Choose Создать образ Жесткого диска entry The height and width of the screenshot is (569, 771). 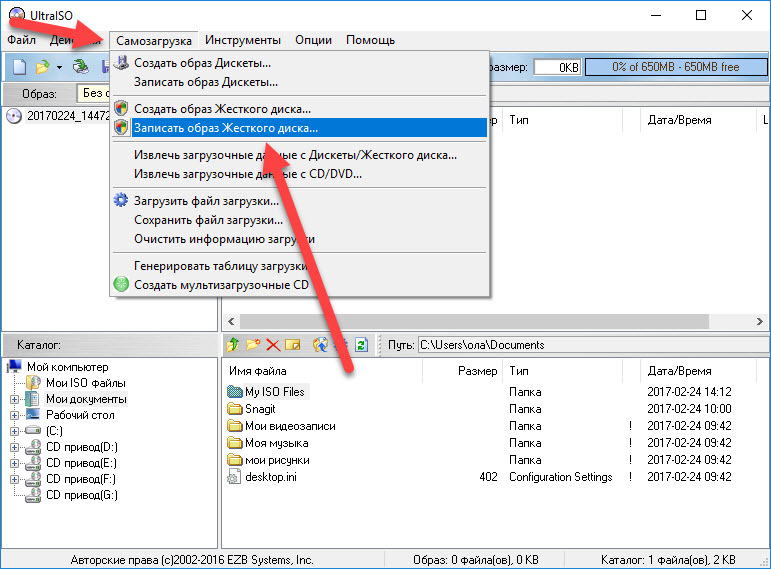pos(299,109)
